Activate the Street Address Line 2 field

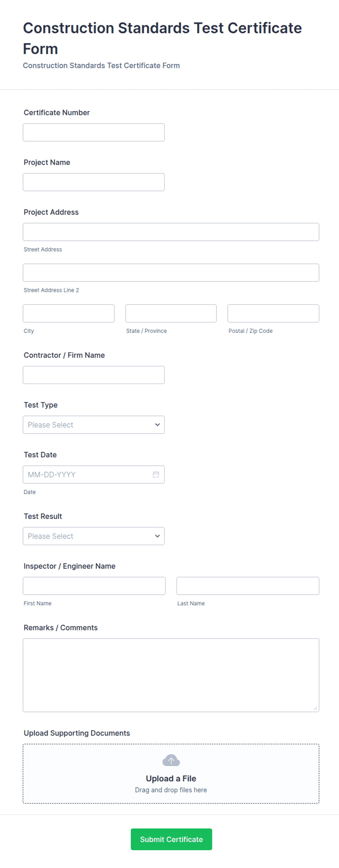171,273
